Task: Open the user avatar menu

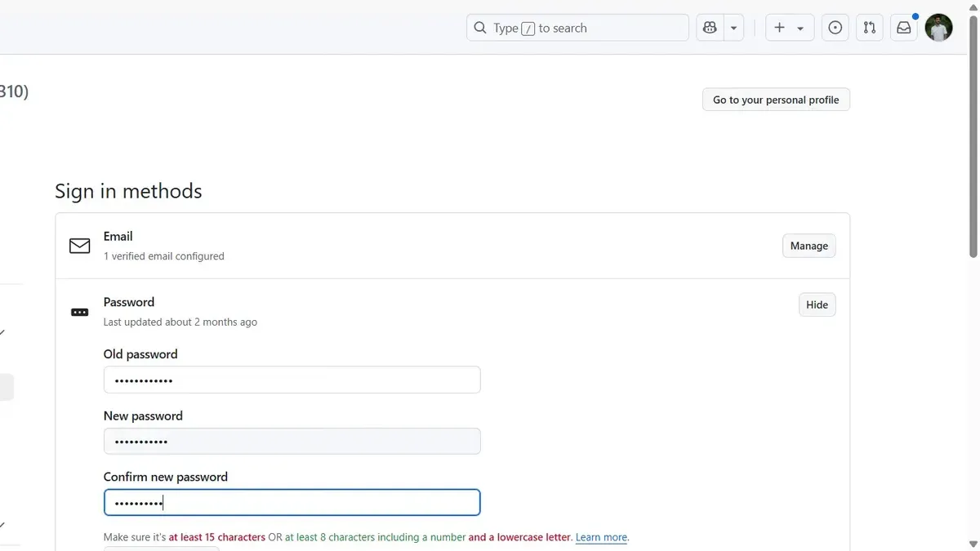Action: click(x=938, y=28)
